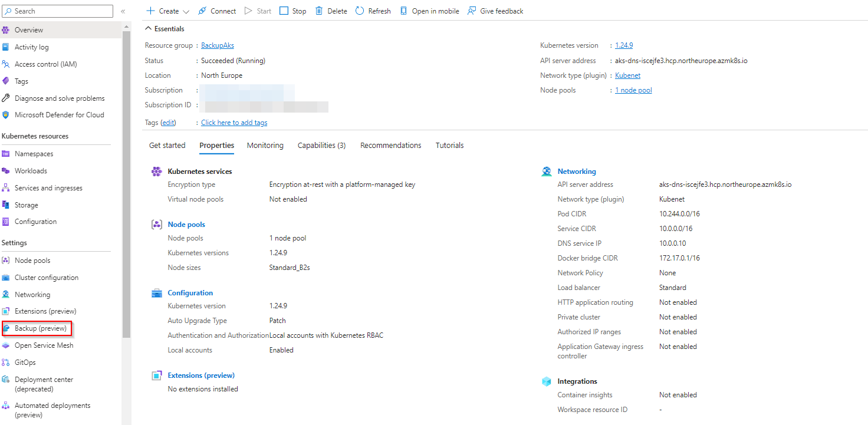This screenshot has width=868, height=425.
Task: Open the BackupAks resource group link
Action: (218, 45)
